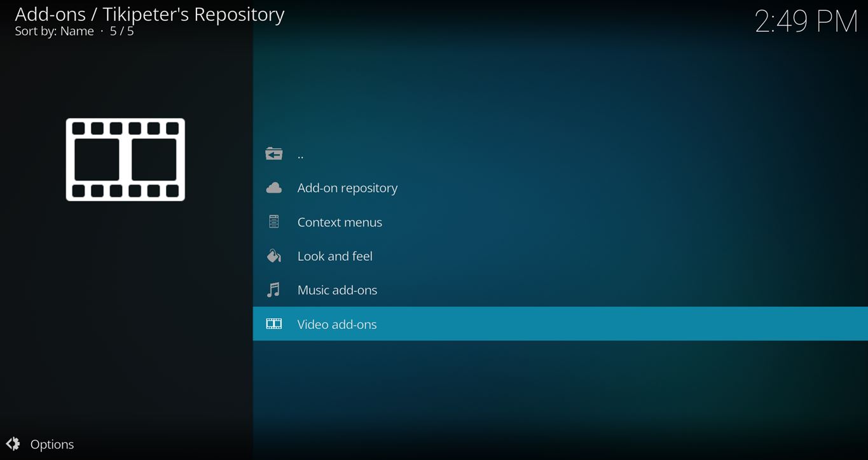Click "Add-ons" in the header breadcrumb
The height and width of the screenshot is (460, 868).
(x=50, y=14)
